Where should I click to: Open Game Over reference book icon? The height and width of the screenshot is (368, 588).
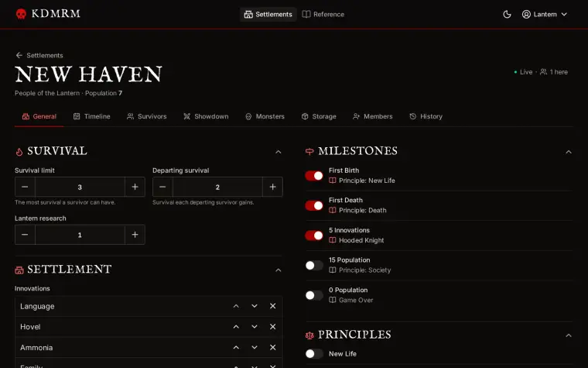point(332,300)
